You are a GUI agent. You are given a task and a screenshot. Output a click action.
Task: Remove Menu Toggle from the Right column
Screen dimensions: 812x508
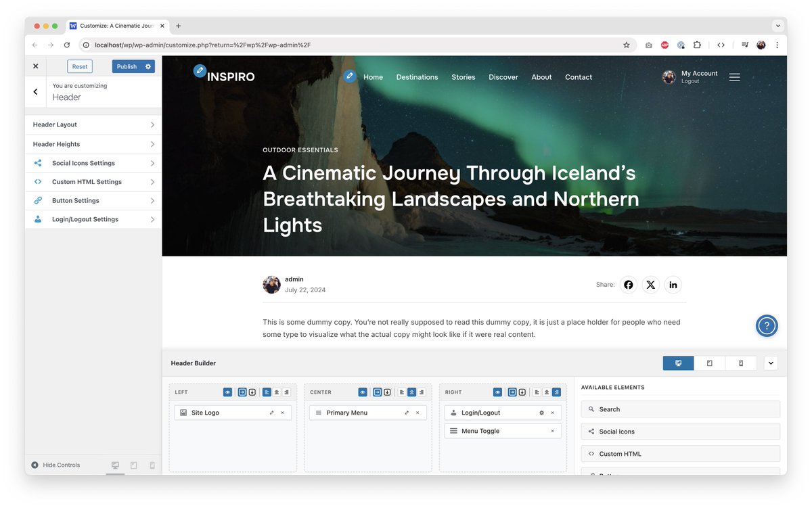click(552, 431)
